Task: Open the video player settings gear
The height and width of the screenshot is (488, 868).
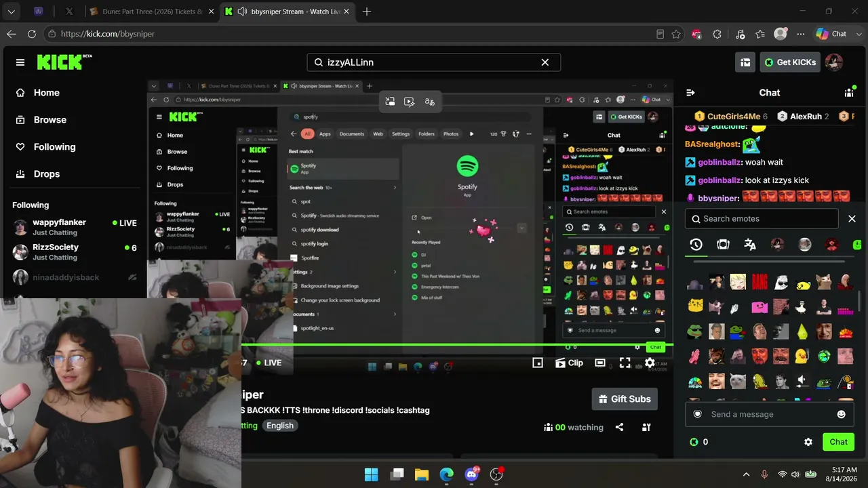Action: [650, 363]
